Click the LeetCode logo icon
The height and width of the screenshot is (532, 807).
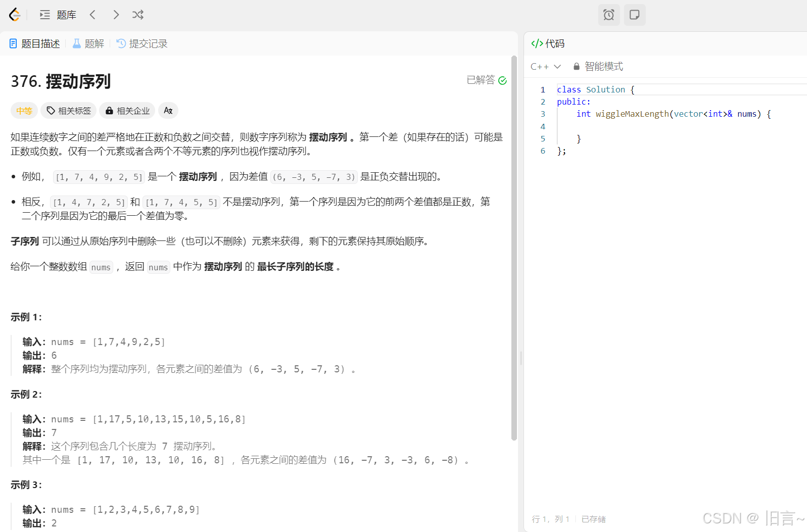pos(15,15)
